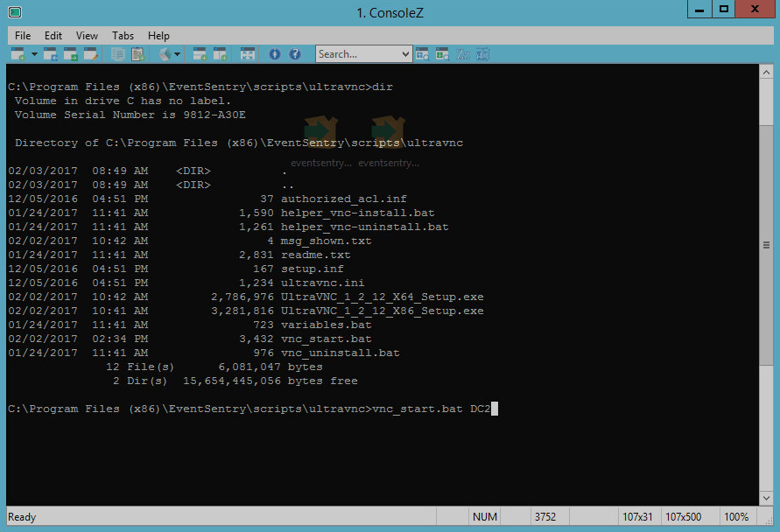Viewport: 780px width, 532px height.
Task: Open the Edit menu
Action: tap(53, 36)
